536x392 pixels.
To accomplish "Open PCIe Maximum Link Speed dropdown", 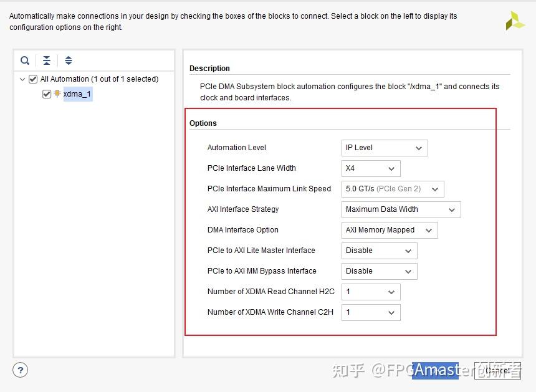I will pyautogui.click(x=393, y=189).
